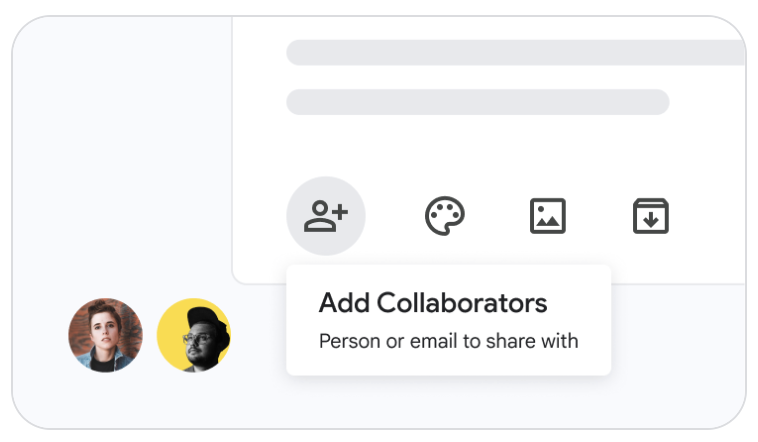
Task: Click the "Add Collaborators" tooltip title
Action: (x=432, y=303)
